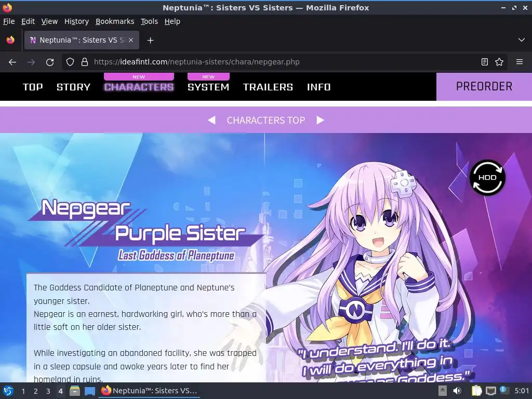Open Firefox View pinned icon
Viewport: 532px width, 399px height.
(x=10, y=40)
